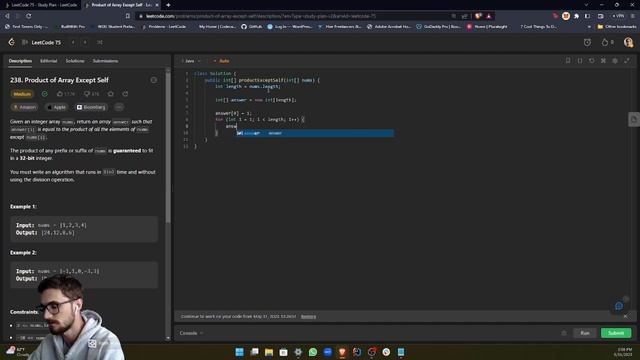Switch to the Submissions tab

click(x=105, y=61)
